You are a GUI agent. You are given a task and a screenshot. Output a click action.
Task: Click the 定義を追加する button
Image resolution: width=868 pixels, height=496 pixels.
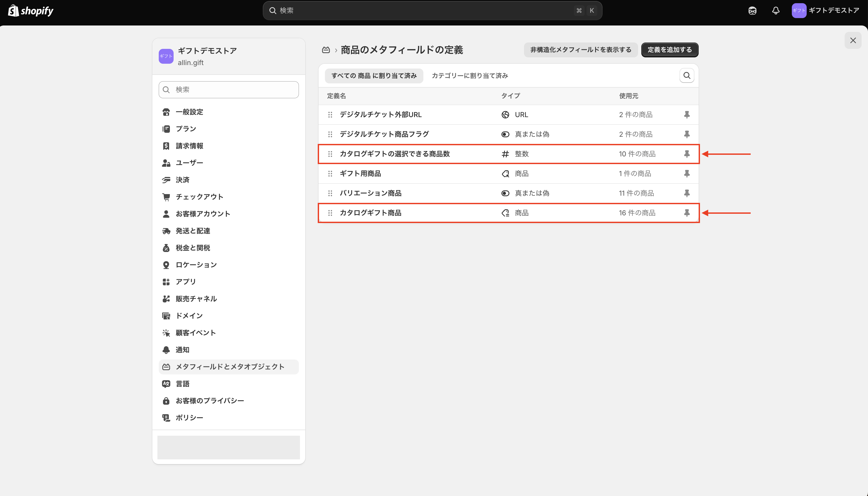pos(669,50)
